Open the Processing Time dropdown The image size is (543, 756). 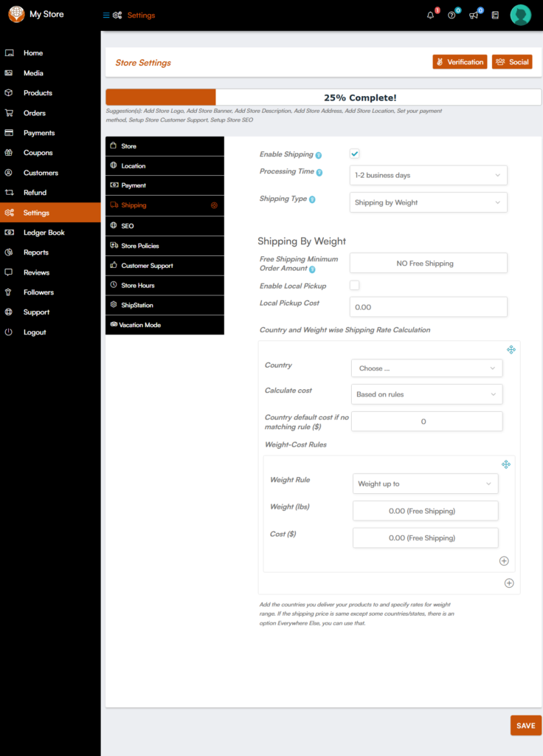(428, 176)
